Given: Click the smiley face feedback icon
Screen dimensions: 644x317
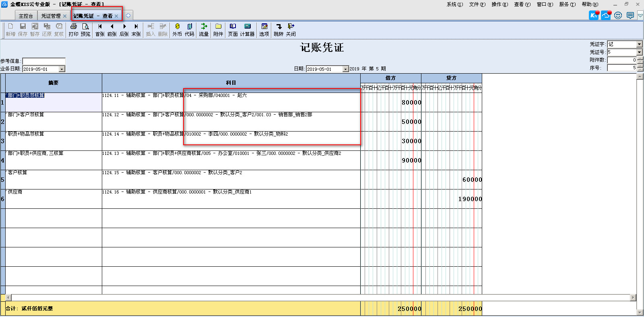Looking at the screenshot, I should tap(618, 15).
